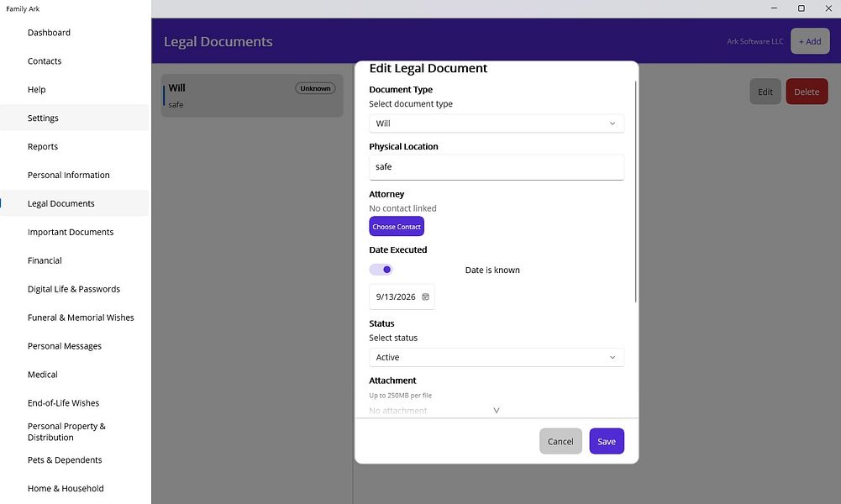
Task: Minimize the Family Ark window
Action: point(774,8)
